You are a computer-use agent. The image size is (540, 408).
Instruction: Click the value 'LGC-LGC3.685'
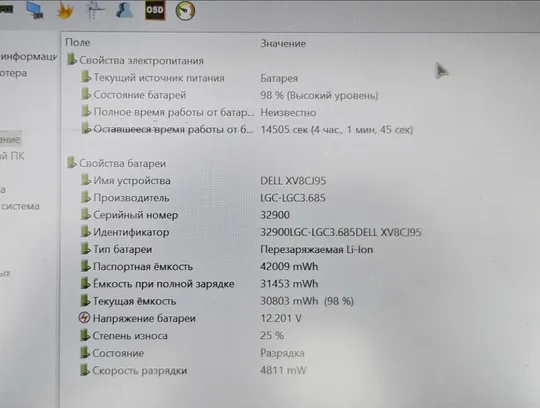click(x=293, y=198)
